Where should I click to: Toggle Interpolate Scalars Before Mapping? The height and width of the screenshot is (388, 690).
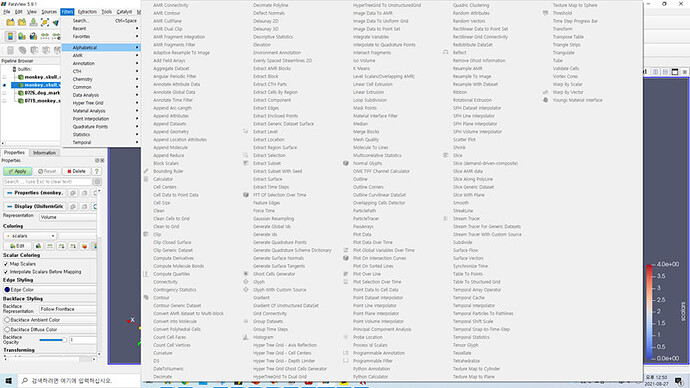(x=6, y=272)
